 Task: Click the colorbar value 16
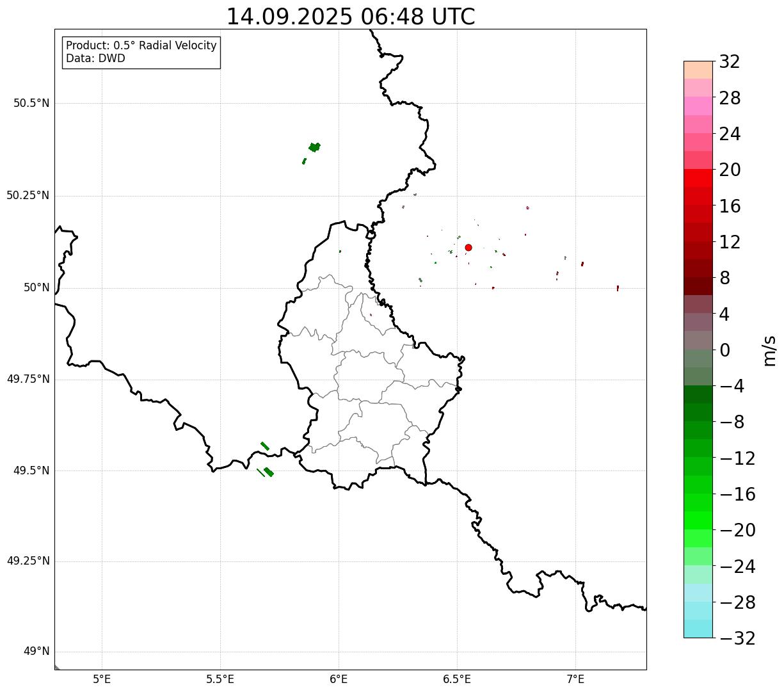[x=730, y=206]
